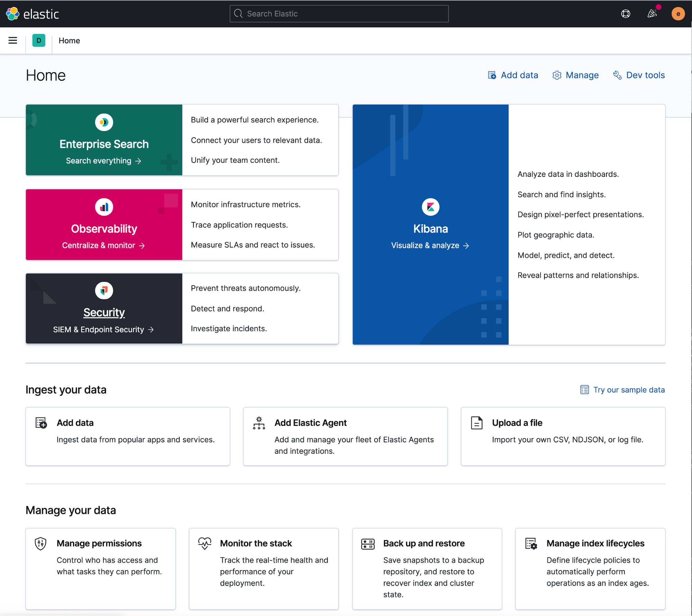Click the Kibana Visualize & analyze icon
The width and height of the screenshot is (692, 616).
pos(430,206)
